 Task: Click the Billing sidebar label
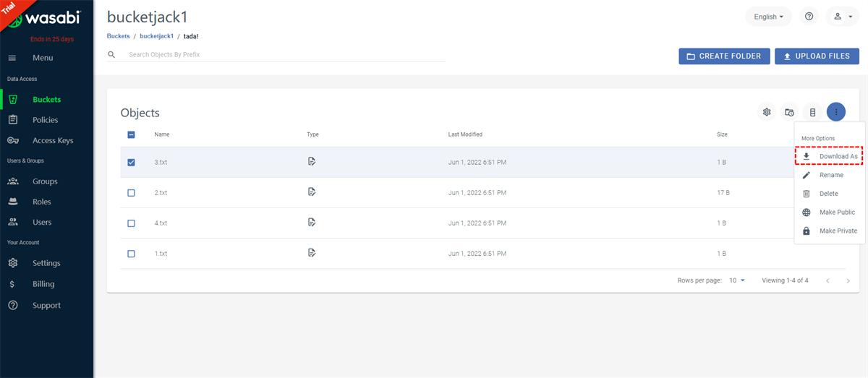(43, 284)
